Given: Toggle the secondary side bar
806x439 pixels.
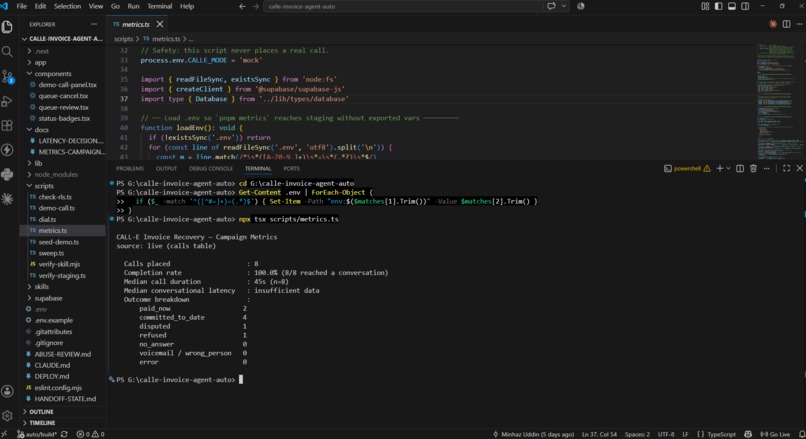Looking at the screenshot, I should (x=745, y=6).
